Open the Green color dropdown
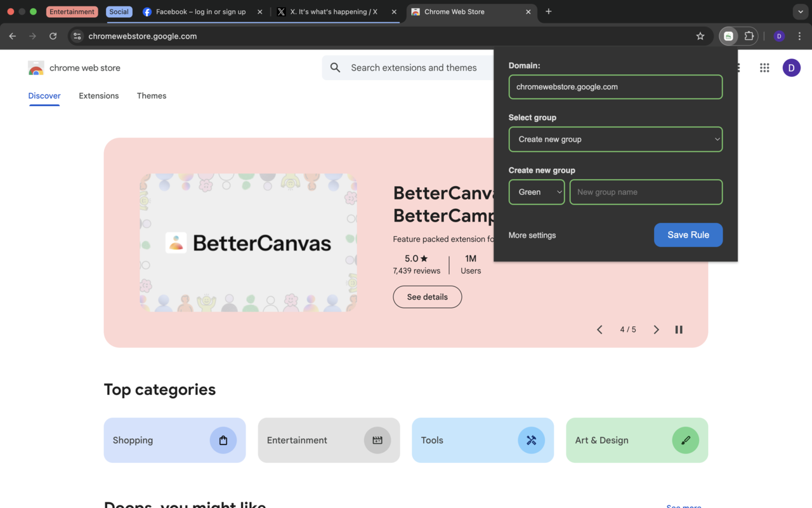Viewport: 812px width, 508px height. pyautogui.click(x=537, y=192)
